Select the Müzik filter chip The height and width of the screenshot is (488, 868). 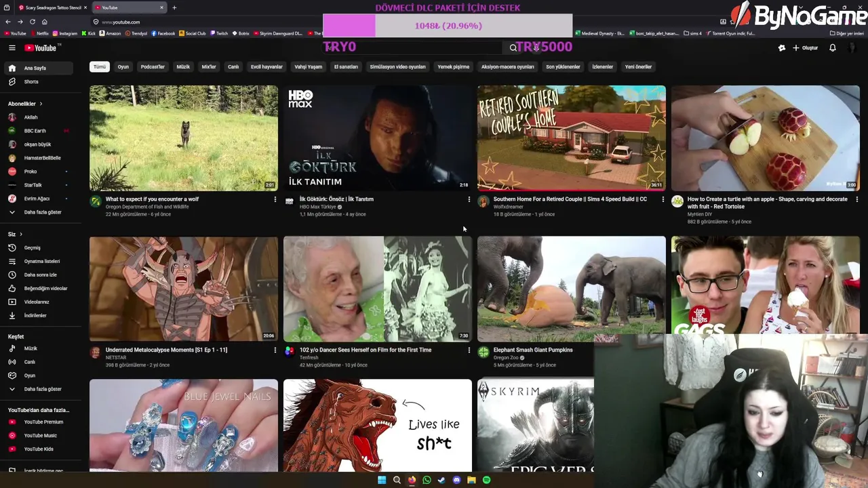pyautogui.click(x=183, y=66)
